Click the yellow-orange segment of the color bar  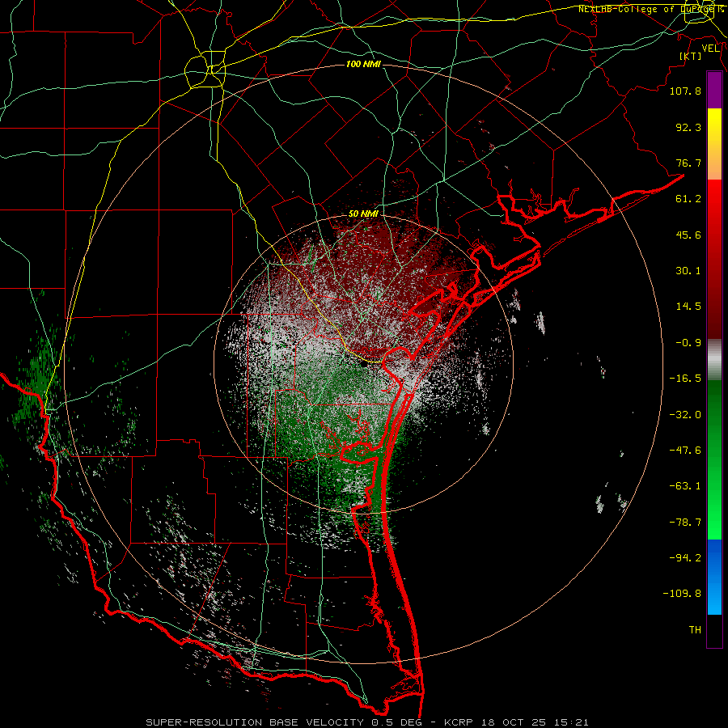coord(714,144)
